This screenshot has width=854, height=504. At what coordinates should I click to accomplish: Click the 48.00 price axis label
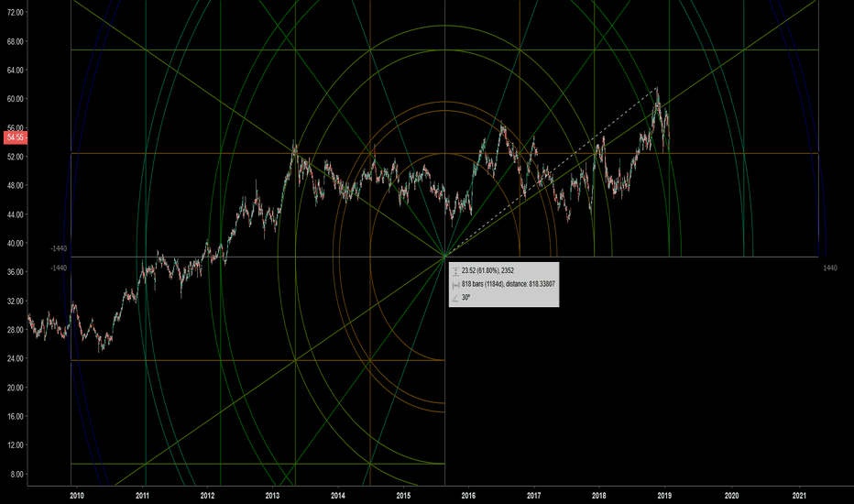[x=15, y=186]
